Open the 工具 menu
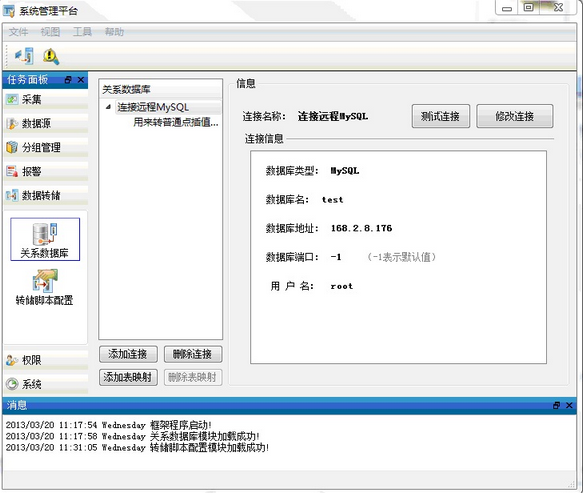This screenshot has height=493, width=583. pyautogui.click(x=82, y=32)
